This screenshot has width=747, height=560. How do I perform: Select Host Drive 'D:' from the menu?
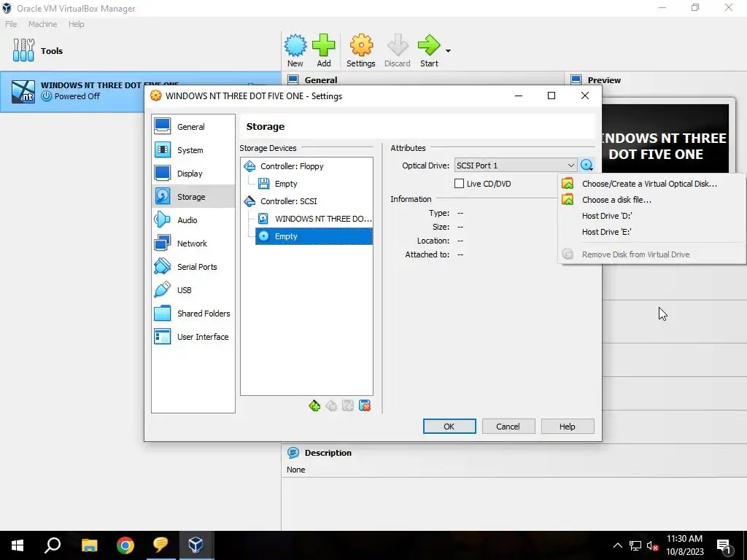pyautogui.click(x=651, y=216)
